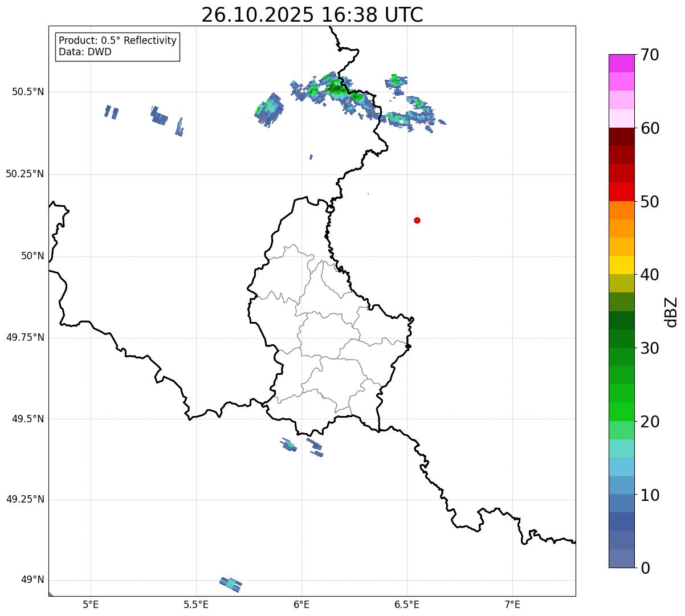Click the 6.5°E longitude axis label

pyautogui.click(x=407, y=605)
